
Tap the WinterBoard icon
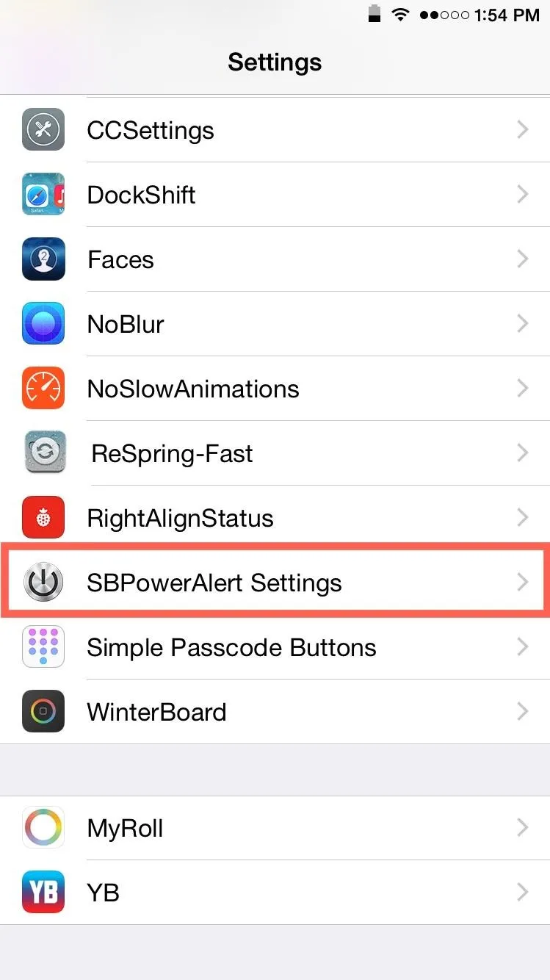pos(43,712)
